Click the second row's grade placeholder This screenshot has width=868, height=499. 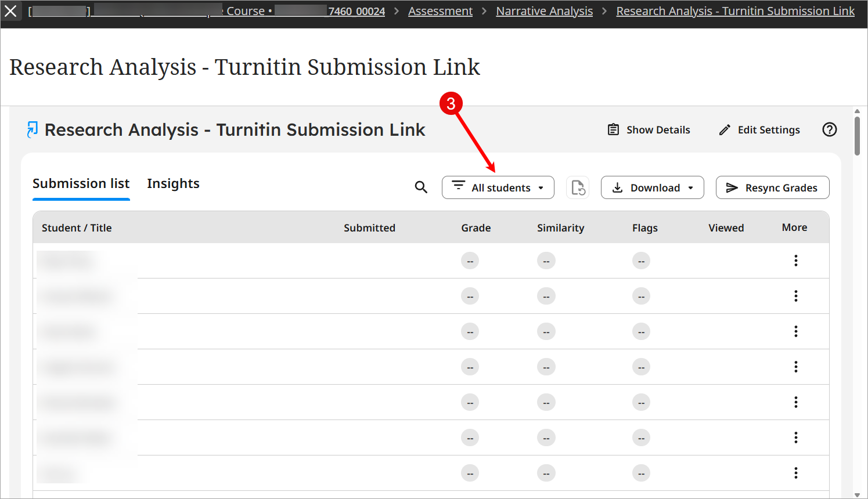[470, 296]
